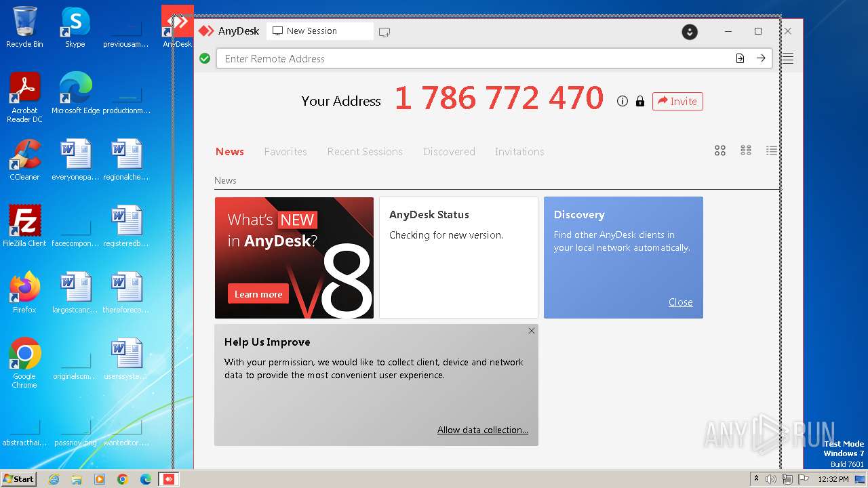Switch to the Discovered tab
Image resolution: width=868 pixels, height=488 pixels.
pos(449,152)
